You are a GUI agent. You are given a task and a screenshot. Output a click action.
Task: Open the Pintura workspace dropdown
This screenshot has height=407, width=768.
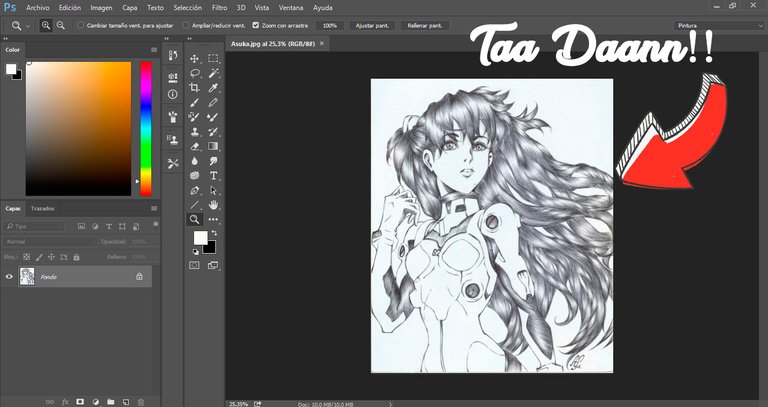click(x=719, y=25)
